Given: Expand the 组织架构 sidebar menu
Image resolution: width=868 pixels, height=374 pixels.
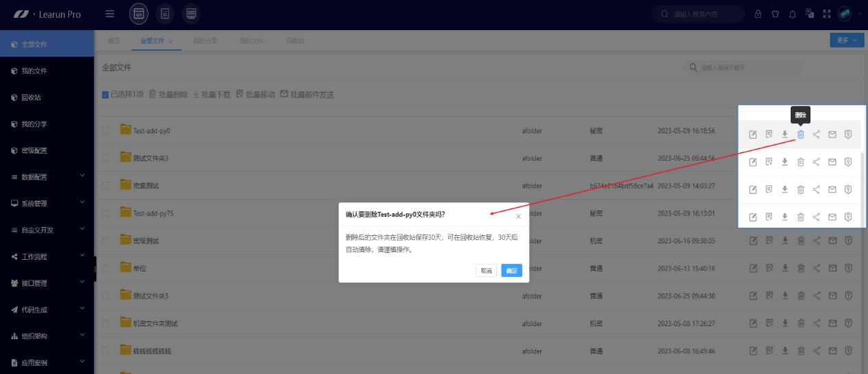Looking at the screenshot, I should coord(47,336).
